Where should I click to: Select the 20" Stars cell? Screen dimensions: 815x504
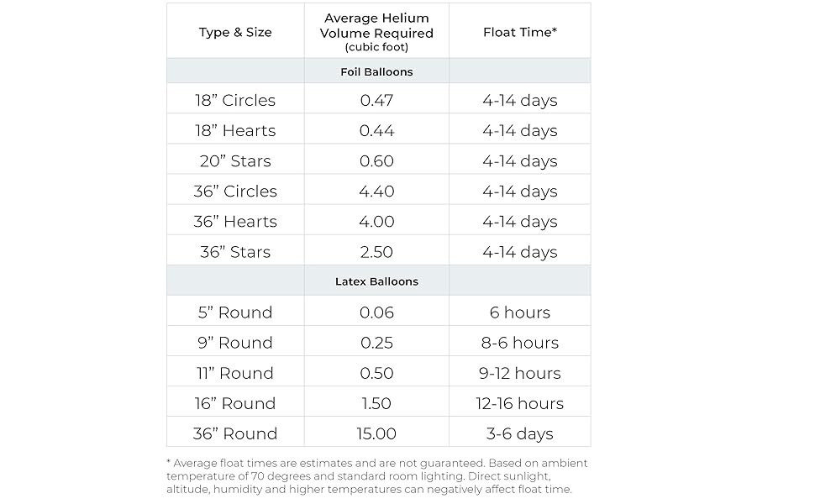coord(235,161)
